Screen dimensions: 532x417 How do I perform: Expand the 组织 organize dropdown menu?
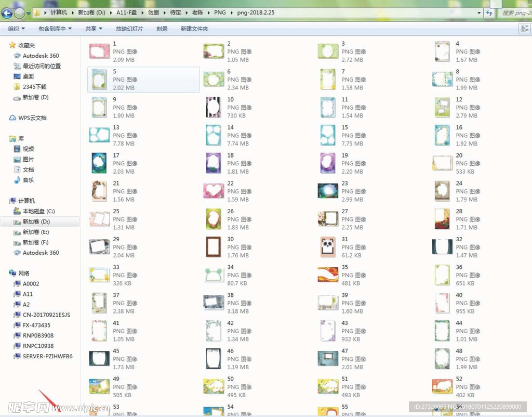coord(16,29)
